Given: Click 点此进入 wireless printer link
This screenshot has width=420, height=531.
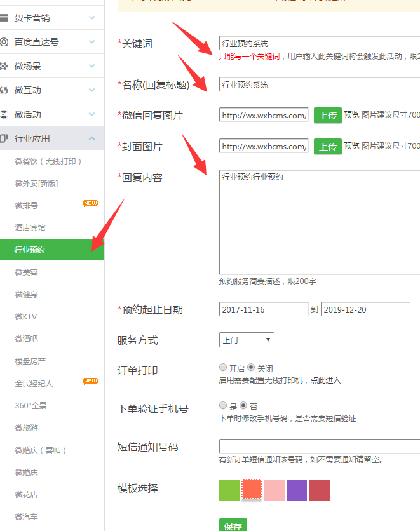Looking at the screenshot, I should tap(325, 380).
